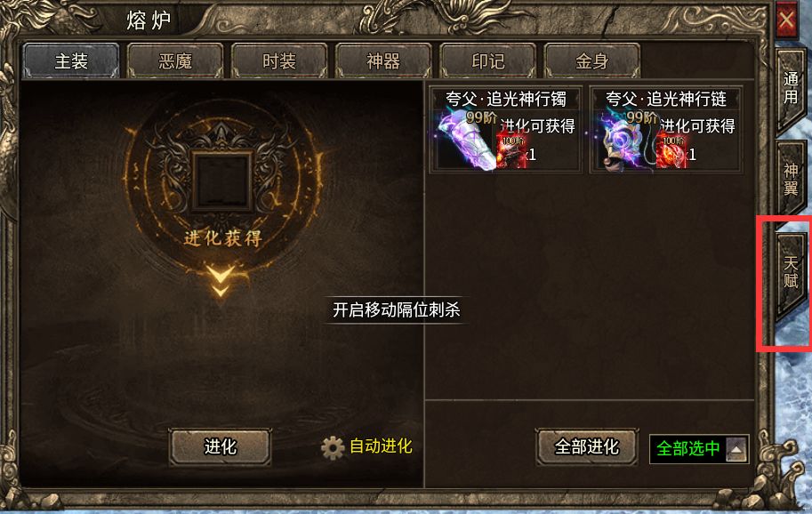Screen dimensions: 812x514
Task: Click the empty evolution slot in the furnace
Action: [x=222, y=181]
